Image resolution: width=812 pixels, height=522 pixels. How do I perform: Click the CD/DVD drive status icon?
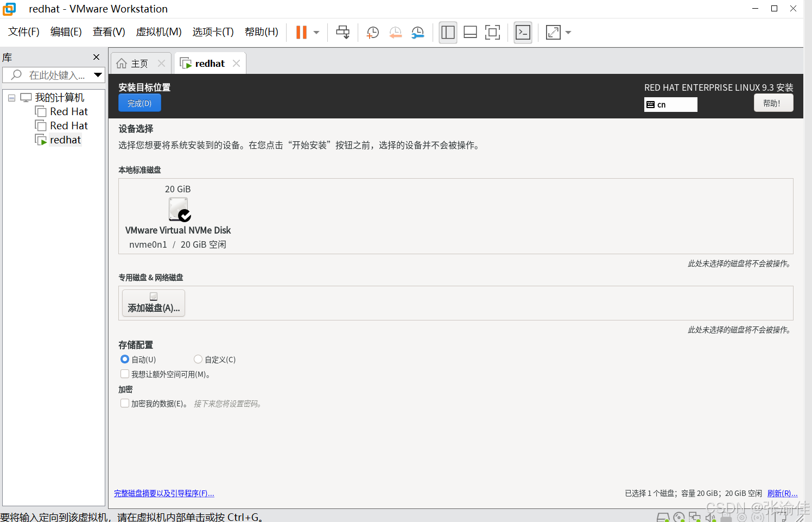pos(678,517)
